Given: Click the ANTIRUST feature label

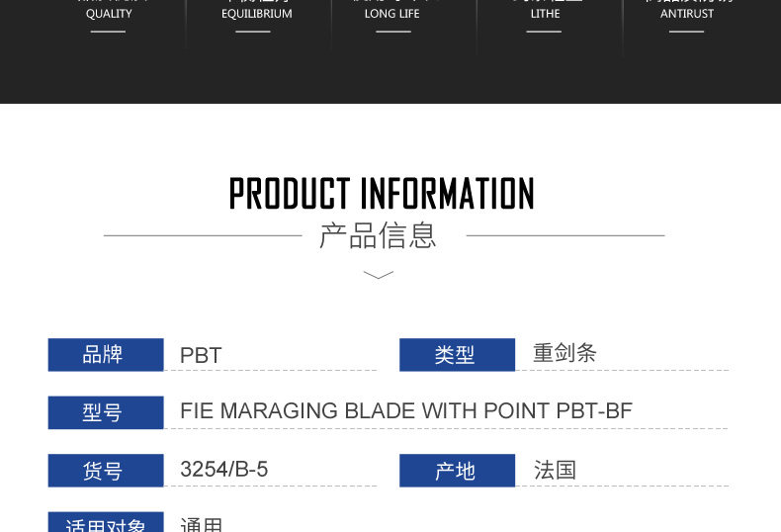Looking at the screenshot, I should [687, 14].
